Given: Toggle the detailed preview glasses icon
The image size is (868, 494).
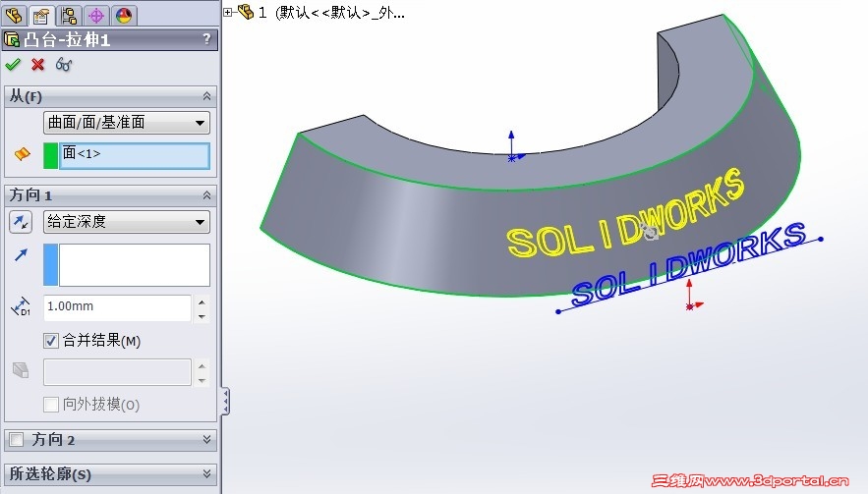Looking at the screenshot, I should point(64,65).
